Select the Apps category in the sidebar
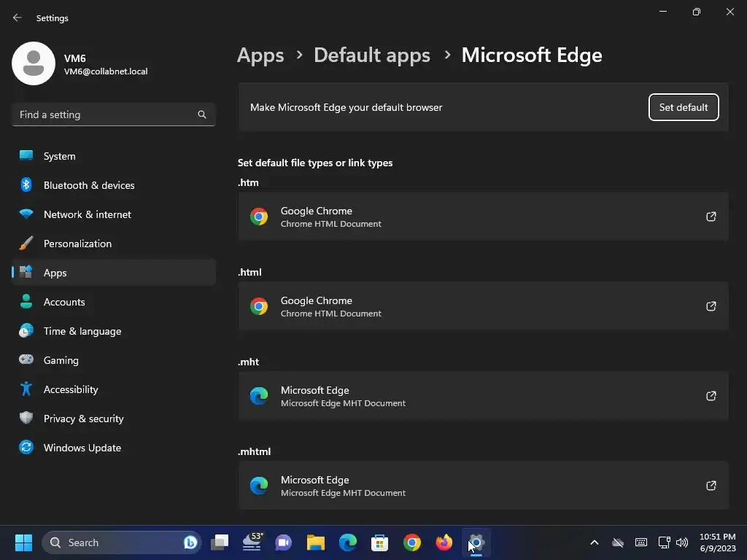 point(113,273)
